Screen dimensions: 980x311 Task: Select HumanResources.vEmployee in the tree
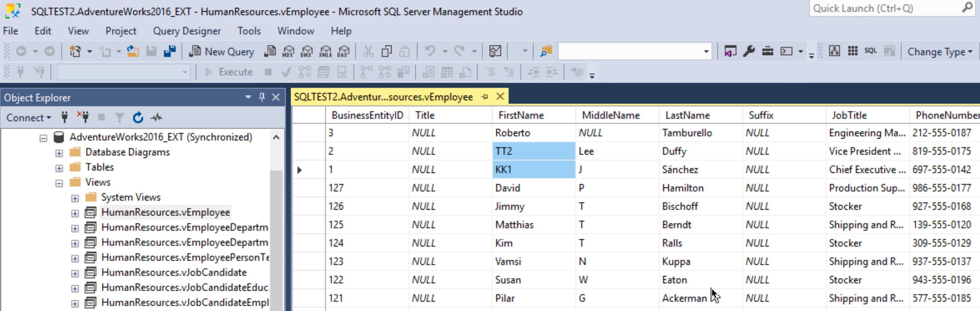(166, 212)
